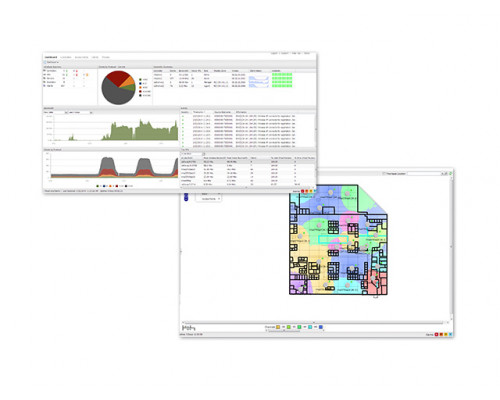Click the red alarm indicator in the map status bar
Screen dimensions: 500x400
click(436, 334)
